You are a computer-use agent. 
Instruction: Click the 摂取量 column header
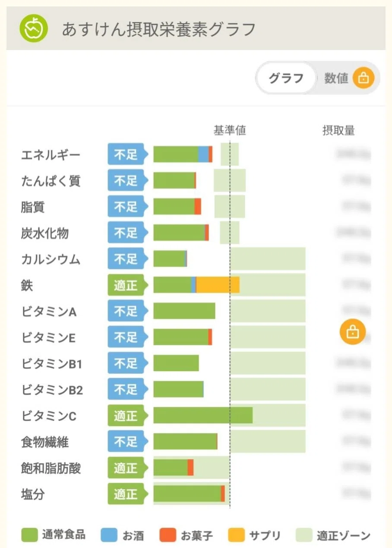tap(338, 130)
